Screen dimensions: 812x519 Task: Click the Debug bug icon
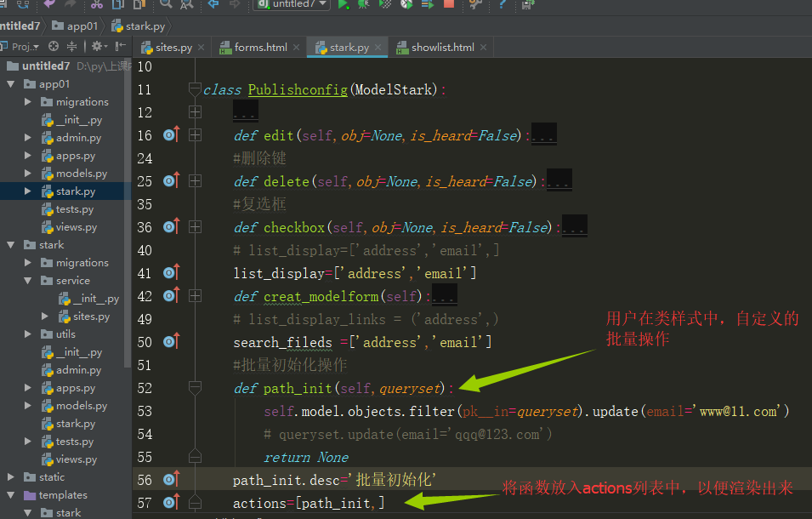[x=364, y=4]
